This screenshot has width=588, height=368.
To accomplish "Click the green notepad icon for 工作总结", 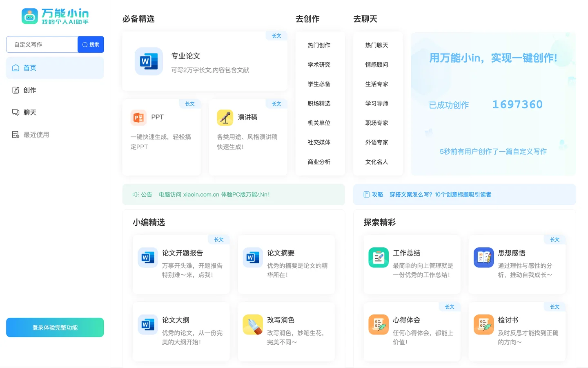I will (379, 258).
